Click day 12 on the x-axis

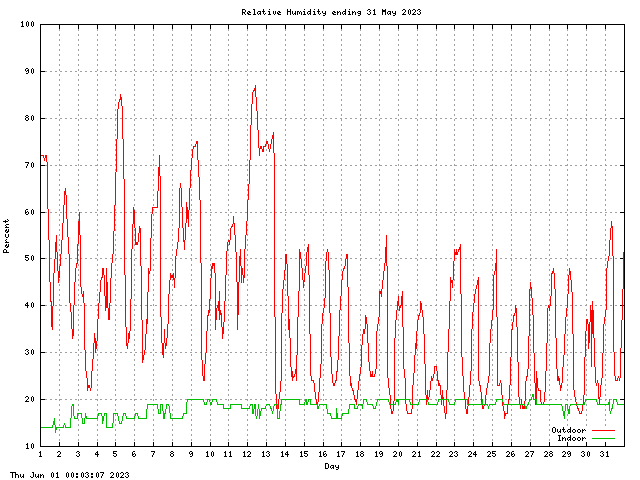[247, 454]
